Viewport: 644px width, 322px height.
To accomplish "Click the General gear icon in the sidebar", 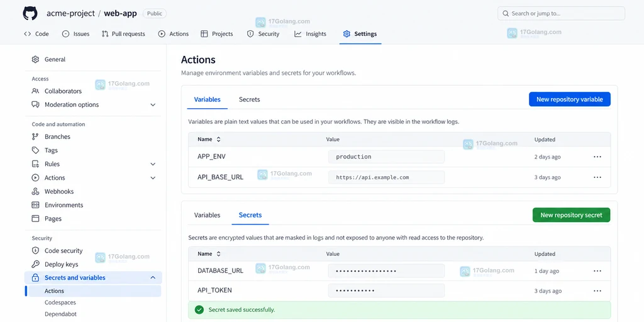I will 35,60.
